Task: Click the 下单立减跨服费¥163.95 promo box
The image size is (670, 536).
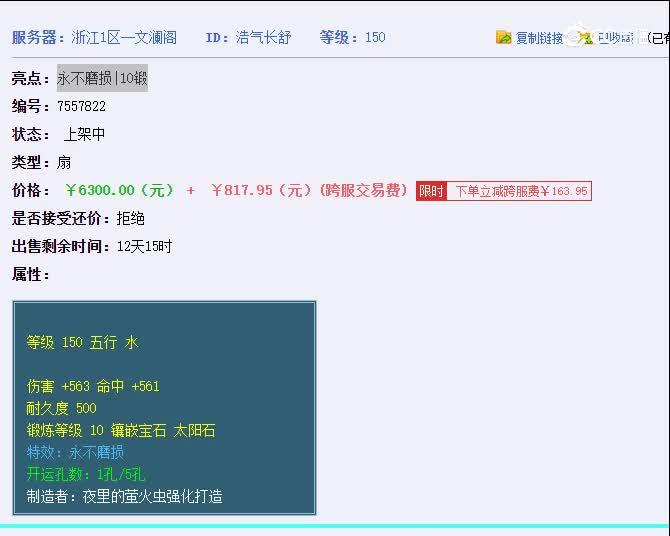Action: tap(519, 191)
